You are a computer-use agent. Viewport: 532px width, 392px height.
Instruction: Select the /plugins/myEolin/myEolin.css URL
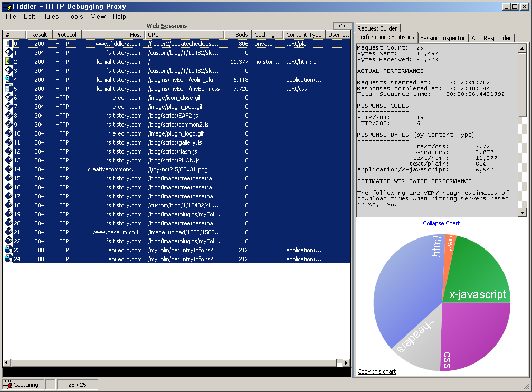point(184,89)
